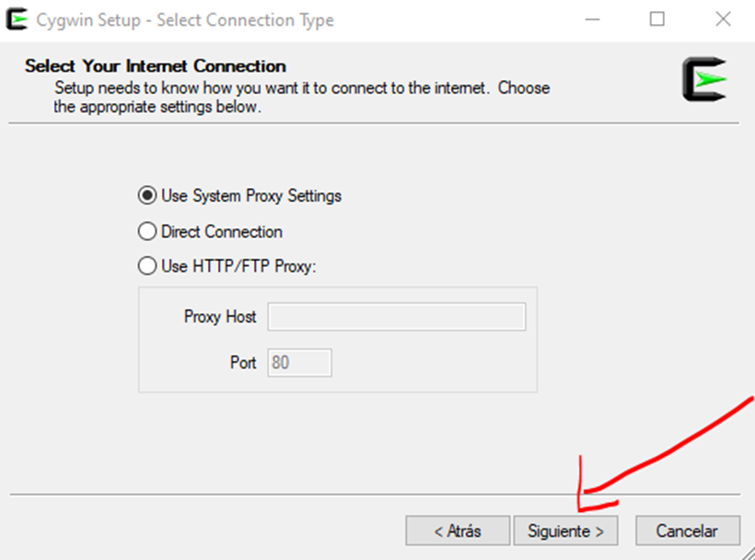The width and height of the screenshot is (755, 560).
Task: Enable the Use HTTP/FTP Proxy option
Action: pyautogui.click(x=147, y=267)
